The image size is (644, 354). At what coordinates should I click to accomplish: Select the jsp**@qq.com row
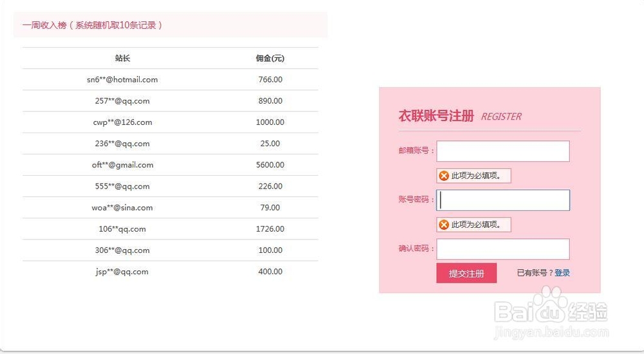coord(122,272)
